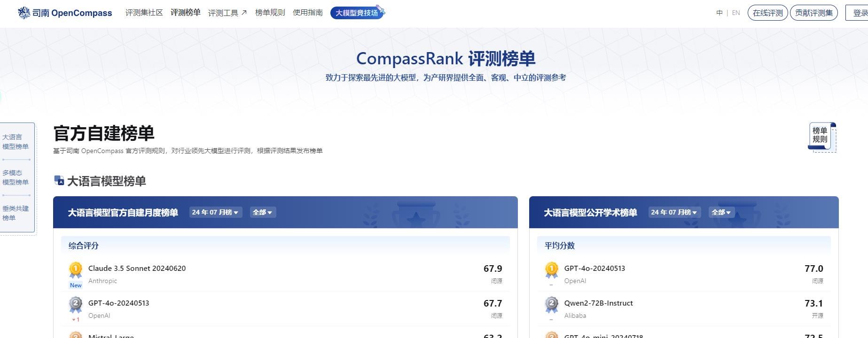Click the Alibaba organization label
The width and height of the screenshot is (868, 338).
(575, 315)
